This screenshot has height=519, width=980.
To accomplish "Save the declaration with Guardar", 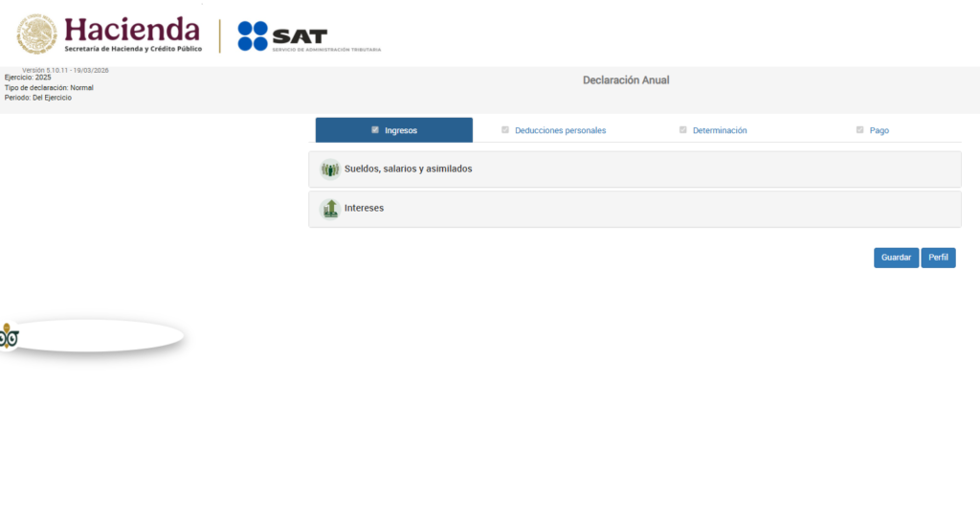I will point(896,258).
